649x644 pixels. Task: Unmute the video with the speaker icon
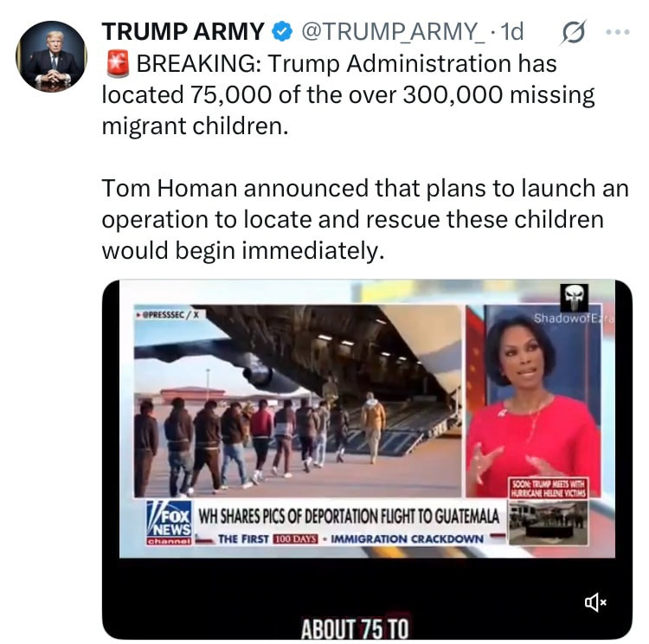(595, 602)
